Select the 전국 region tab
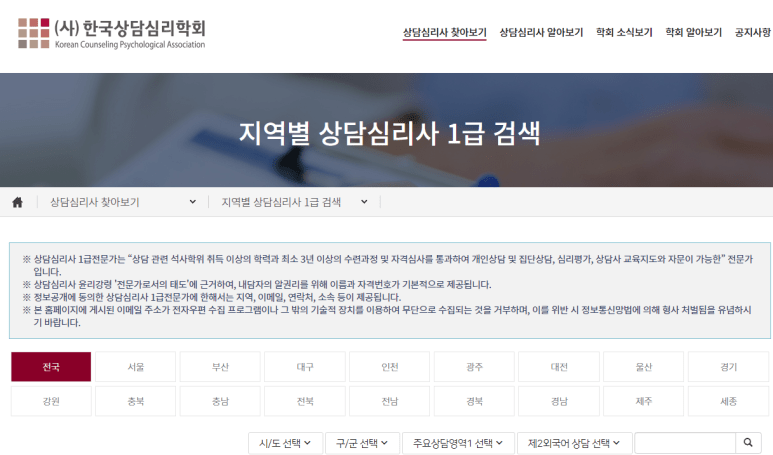773x455 pixels. coord(51,367)
